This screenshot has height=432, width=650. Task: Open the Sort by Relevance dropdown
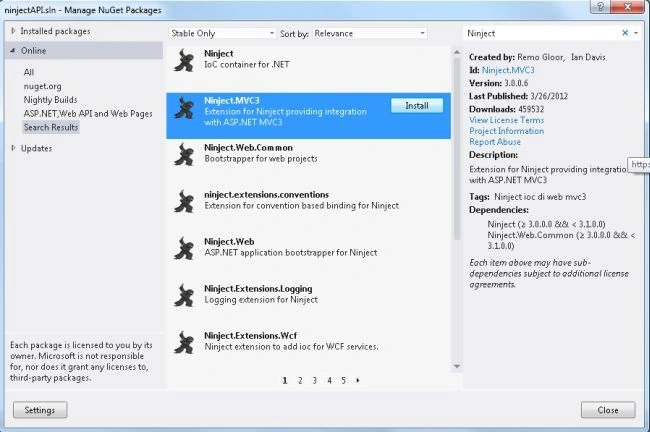(x=369, y=33)
